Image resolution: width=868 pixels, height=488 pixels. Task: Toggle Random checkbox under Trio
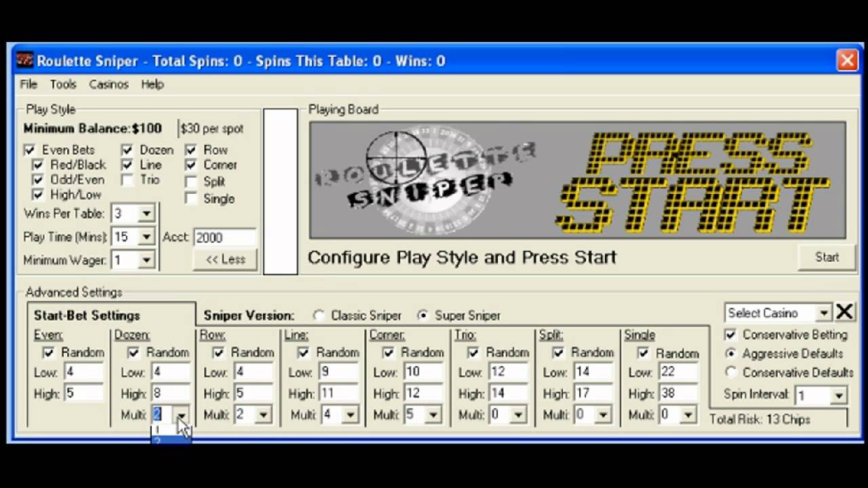pyautogui.click(x=473, y=352)
